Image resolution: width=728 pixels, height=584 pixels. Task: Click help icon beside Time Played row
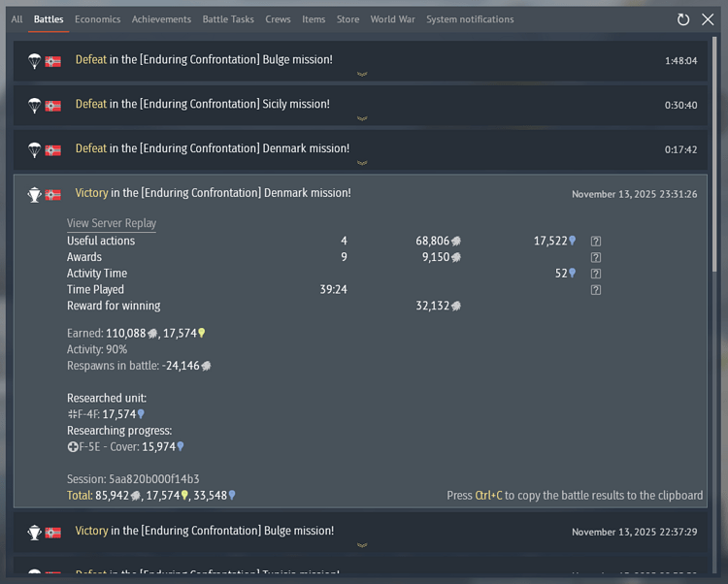pyautogui.click(x=596, y=290)
